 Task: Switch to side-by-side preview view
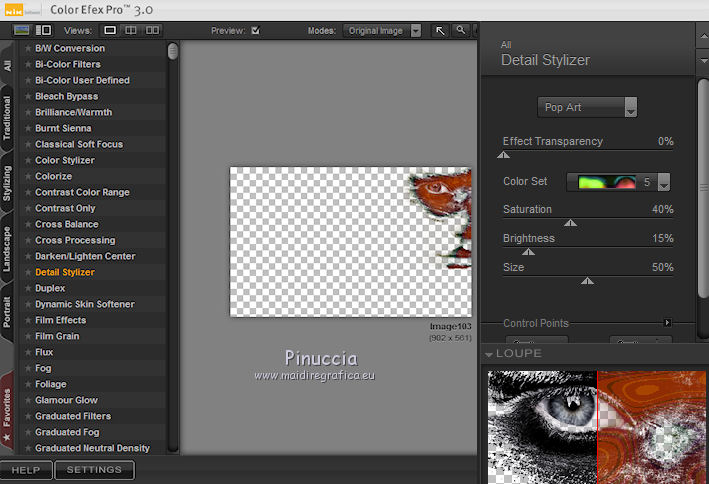[152, 30]
